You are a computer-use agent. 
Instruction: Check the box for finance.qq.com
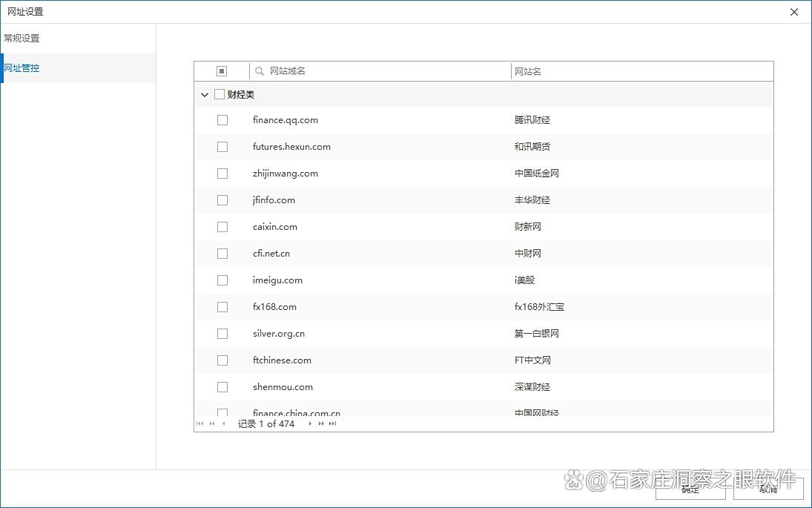coord(222,120)
